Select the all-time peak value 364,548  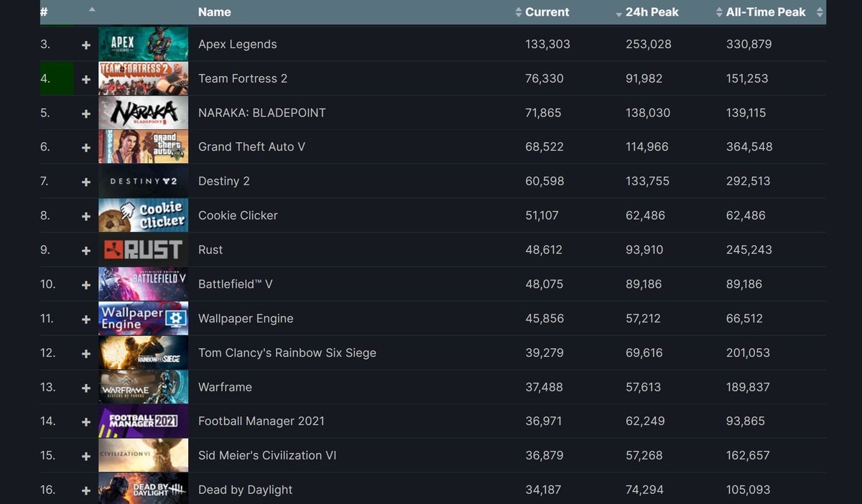749,147
